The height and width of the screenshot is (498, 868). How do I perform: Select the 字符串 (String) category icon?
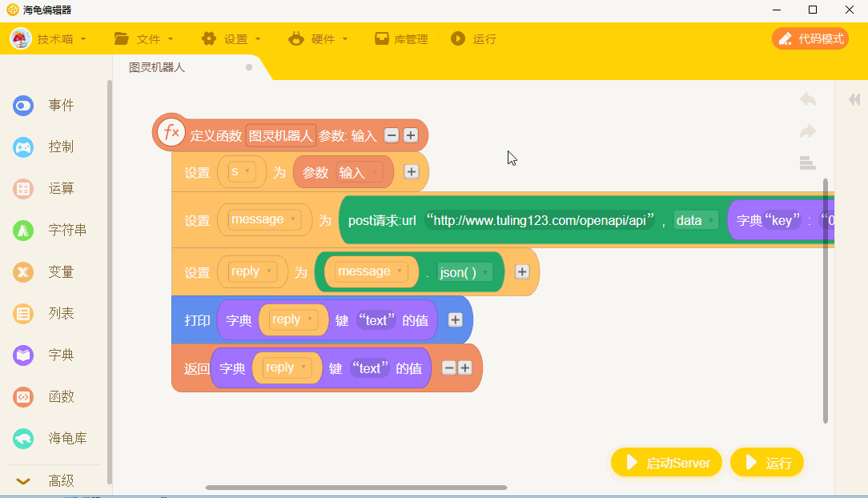point(23,231)
